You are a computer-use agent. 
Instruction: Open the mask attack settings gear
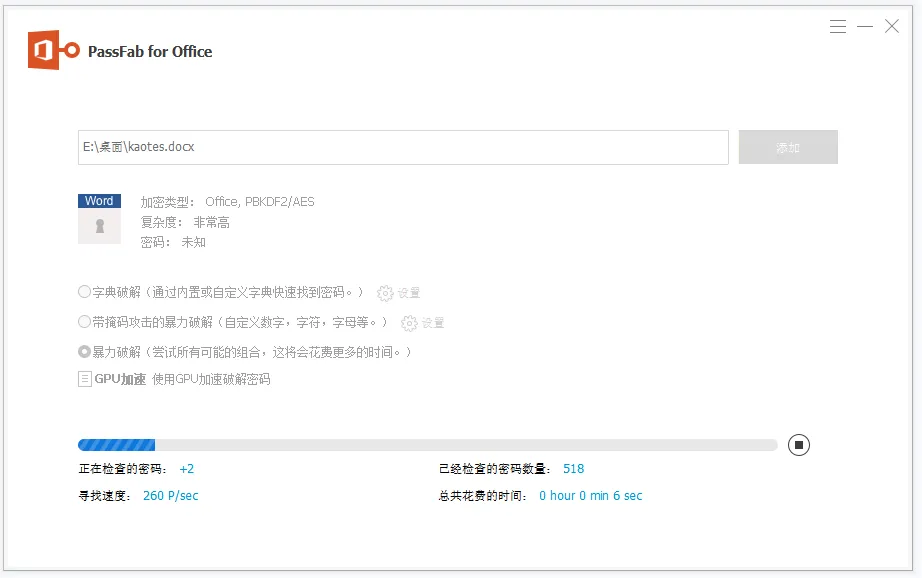pyautogui.click(x=409, y=323)
